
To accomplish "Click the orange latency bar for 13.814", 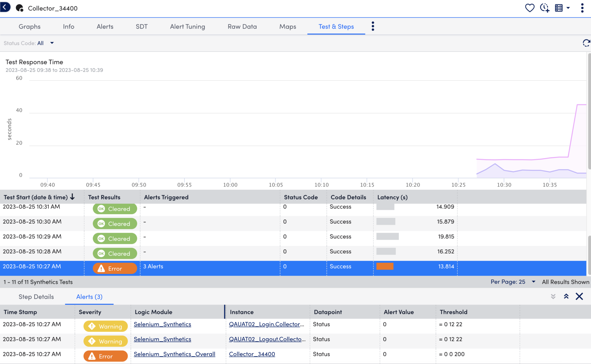I will pos(385,266).
